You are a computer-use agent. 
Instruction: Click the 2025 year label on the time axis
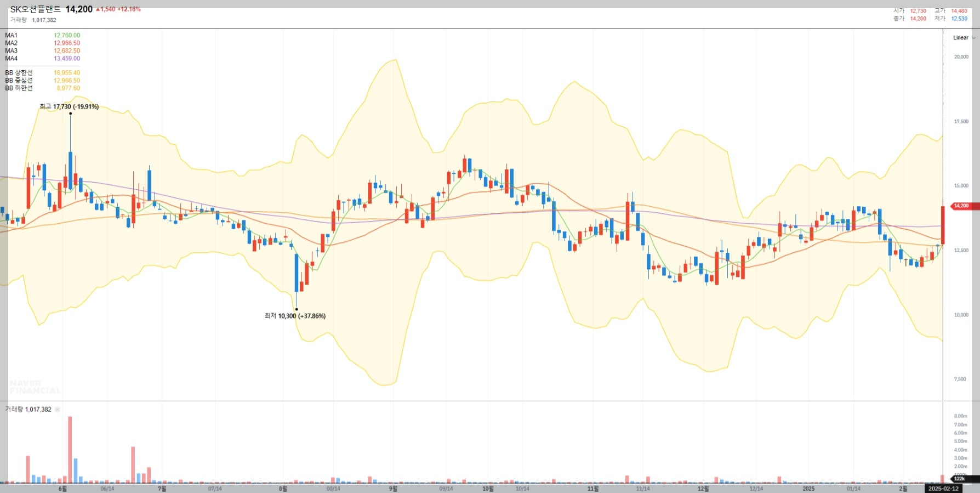pyautogui.click(x=808, y=489)
